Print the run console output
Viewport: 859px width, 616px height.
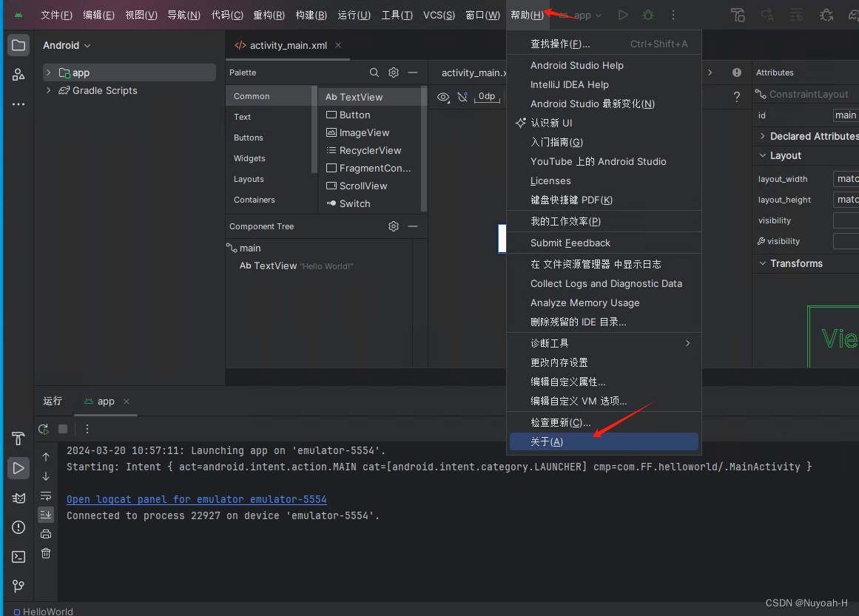[x=46, y=534]
